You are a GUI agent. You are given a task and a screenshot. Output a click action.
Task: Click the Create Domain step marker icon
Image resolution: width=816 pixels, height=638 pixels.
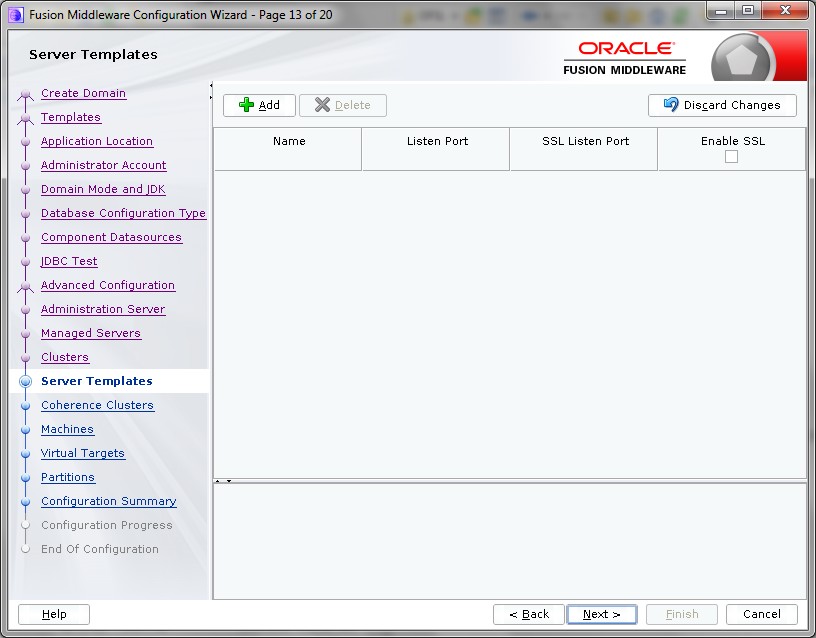click(x=26, y=95)
